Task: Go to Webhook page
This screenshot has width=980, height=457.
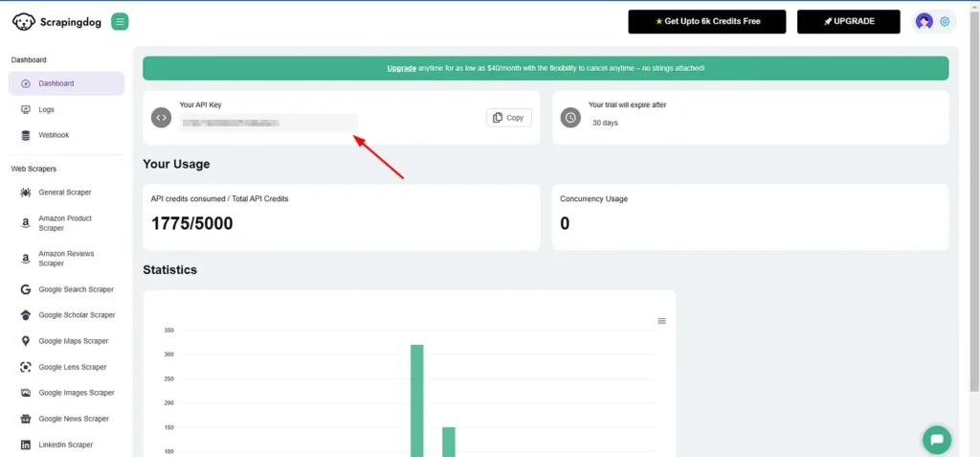Action: tap(54, 135)
